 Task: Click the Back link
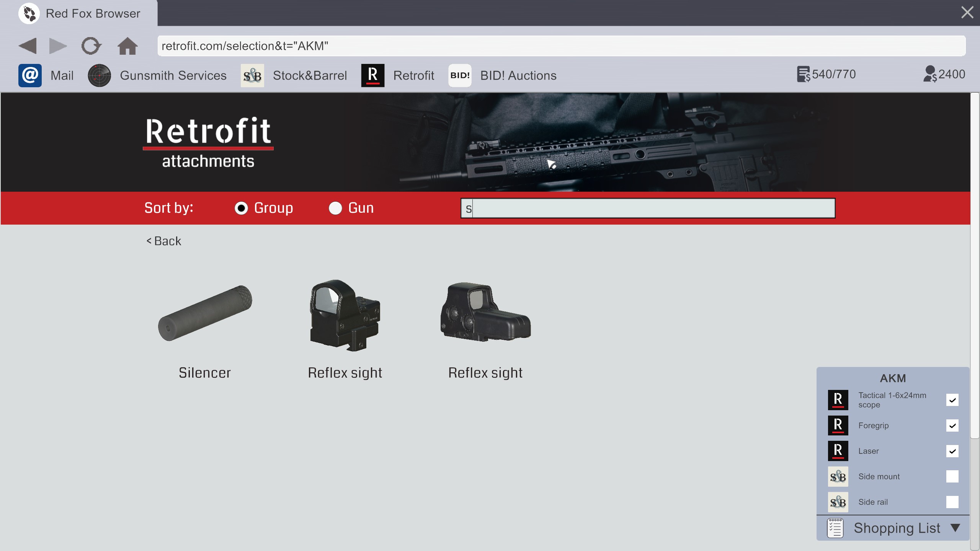pyautogui.click(x=164, y=241)
